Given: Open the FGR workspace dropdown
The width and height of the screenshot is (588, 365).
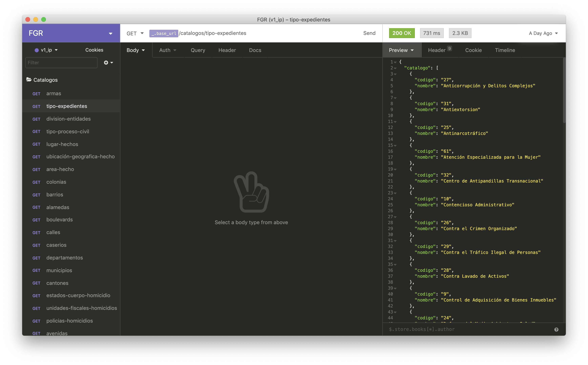Looking at the screenshot, I should click(110, 33).
